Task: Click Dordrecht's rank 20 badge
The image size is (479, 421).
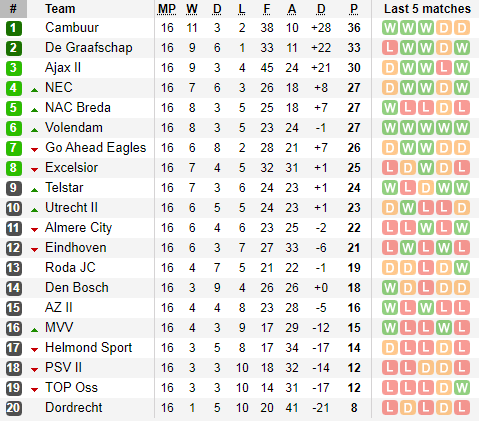Action: 14,408
